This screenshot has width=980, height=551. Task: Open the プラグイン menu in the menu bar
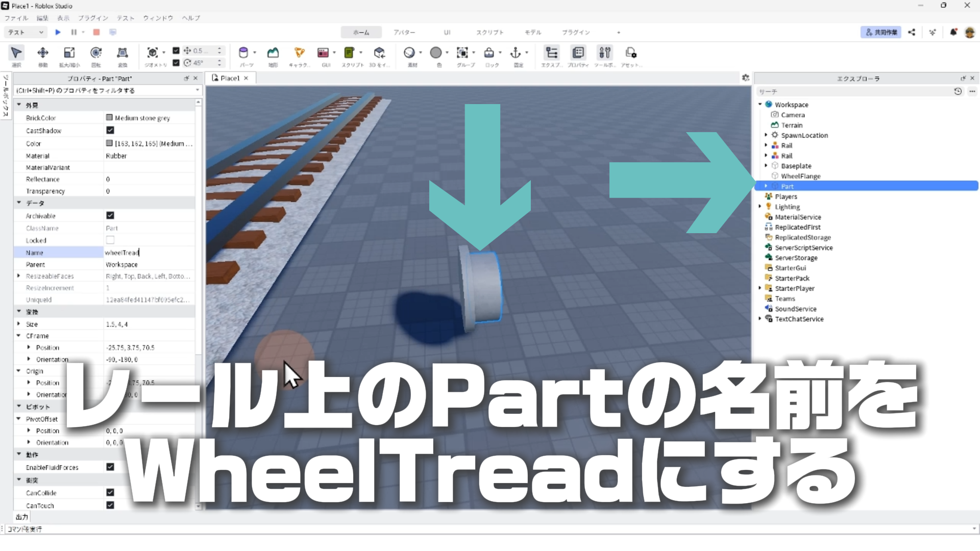point(93,18)
